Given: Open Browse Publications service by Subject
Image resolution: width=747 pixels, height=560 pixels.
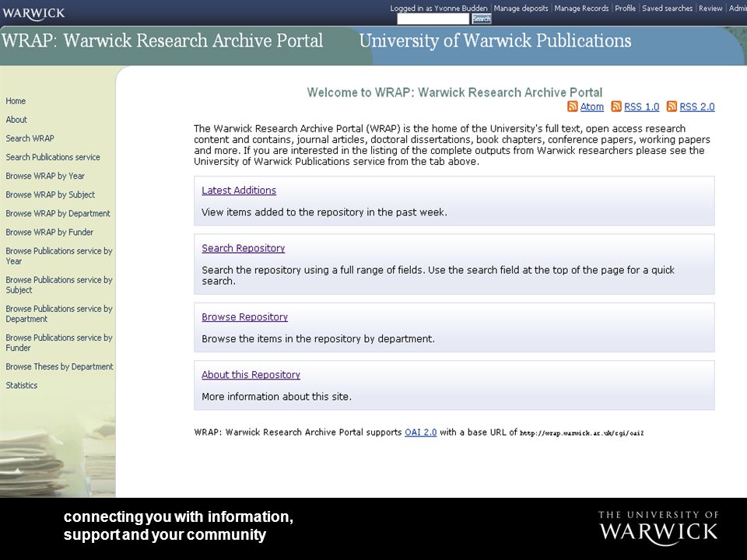Looking at the screenshot, I should pos(59,285).
